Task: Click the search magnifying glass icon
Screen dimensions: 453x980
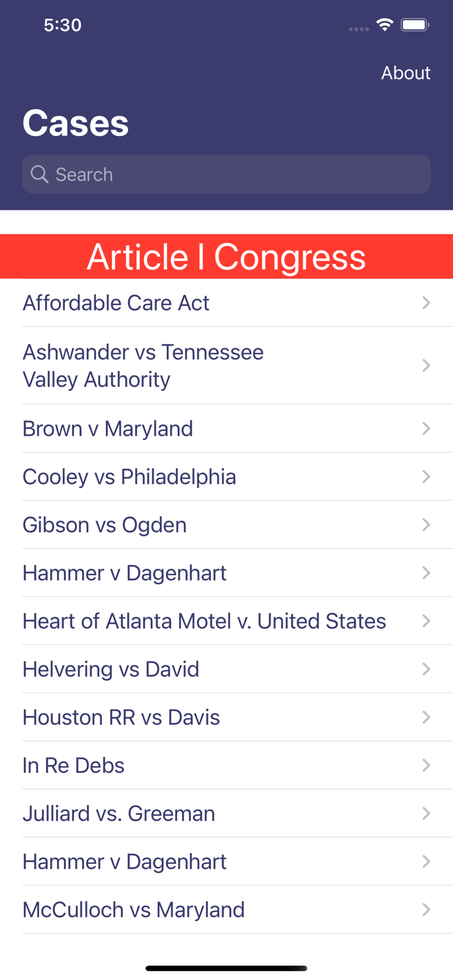Action: point(40,174)
